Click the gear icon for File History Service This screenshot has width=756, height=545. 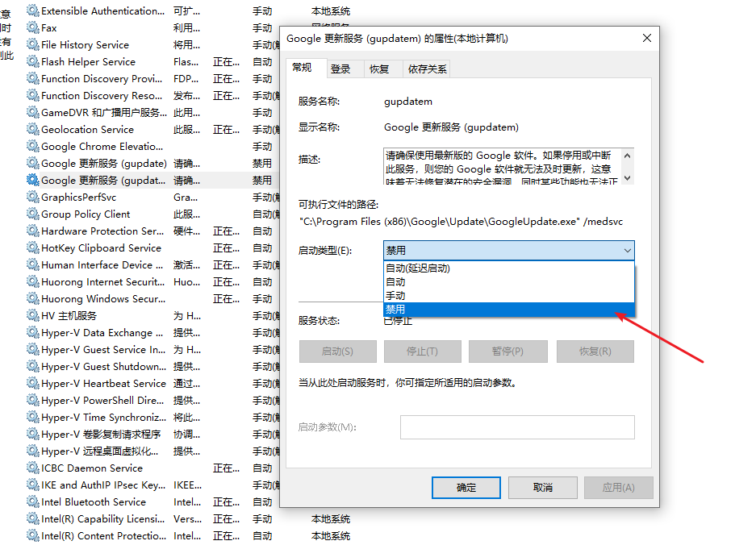click(33, 45)
